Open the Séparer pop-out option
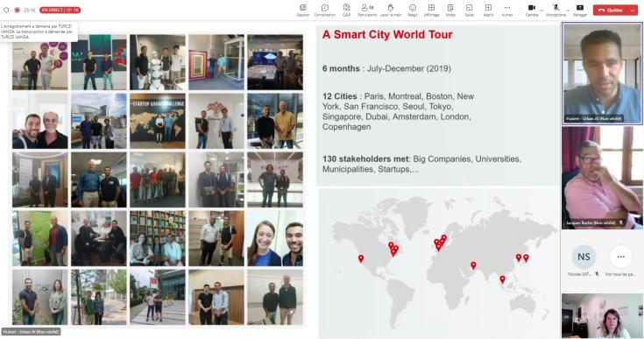644x339 pixels. [302, 11]
